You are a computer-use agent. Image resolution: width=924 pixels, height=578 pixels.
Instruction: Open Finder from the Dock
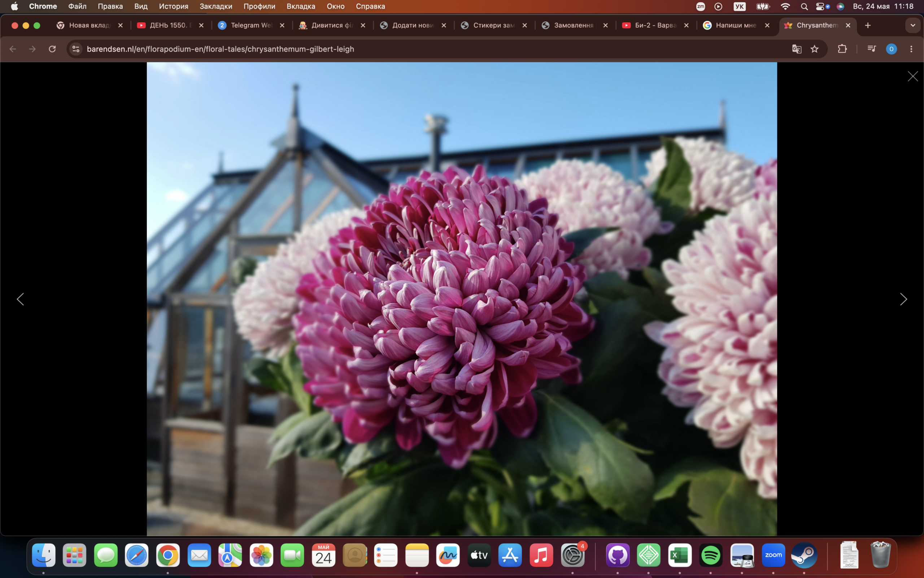click(44, 555)
